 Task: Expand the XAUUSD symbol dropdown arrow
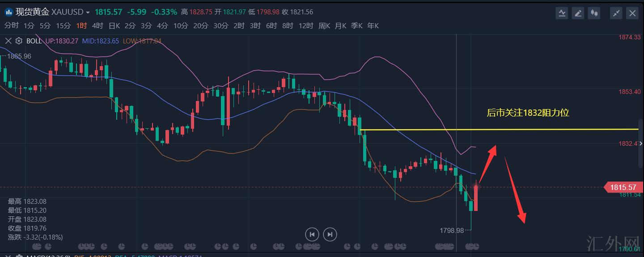click(x=88, y=13)
